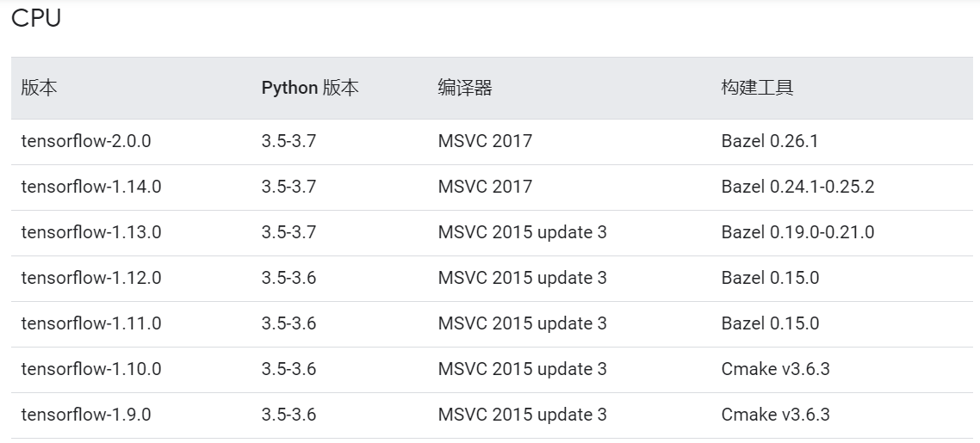Select the tensorflow-1.14.0 version cell
The width and height of the screenshot is (980, 443).
point(91,187)
